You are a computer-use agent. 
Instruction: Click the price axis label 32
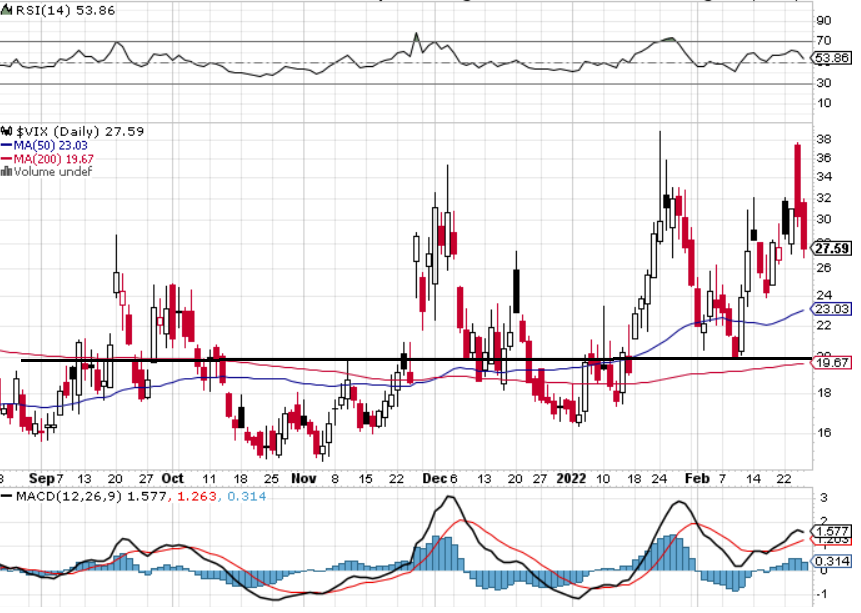pyautogui.click(x=824, y=198)
